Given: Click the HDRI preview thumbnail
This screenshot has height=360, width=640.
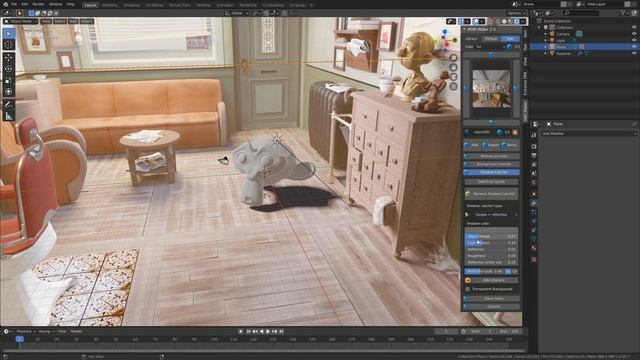Looking at the screenshot, I should [x=491, y=89].
